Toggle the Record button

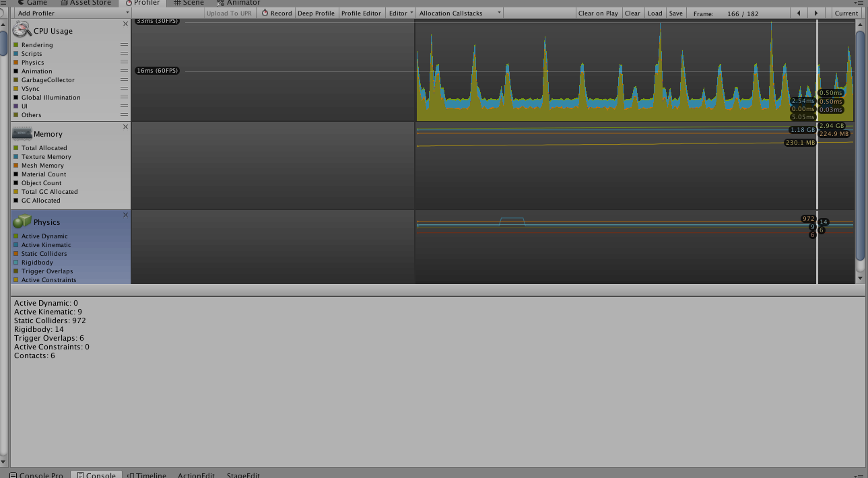click(277, 13)
